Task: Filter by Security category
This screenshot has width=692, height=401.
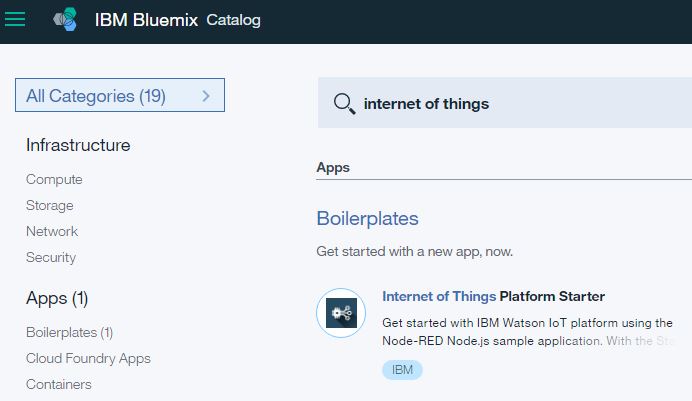Action: coord(51,257)
